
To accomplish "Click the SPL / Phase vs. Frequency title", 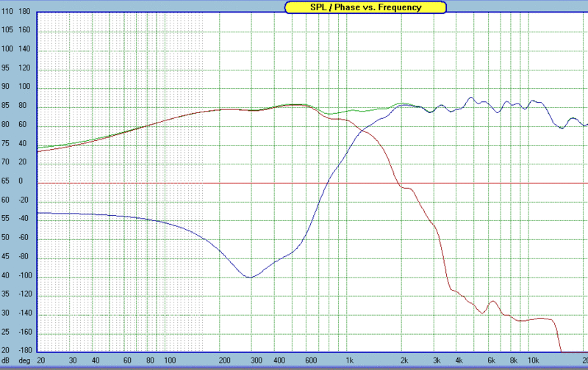I will [x=365, y=7].
